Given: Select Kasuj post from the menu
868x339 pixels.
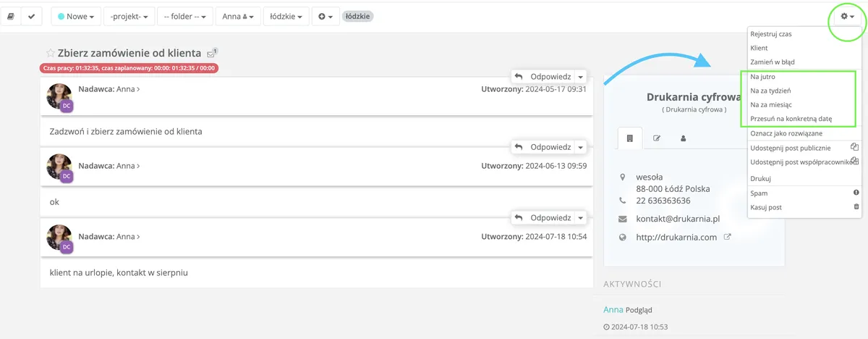Looking at the screenshot, I should click(766, 207).
